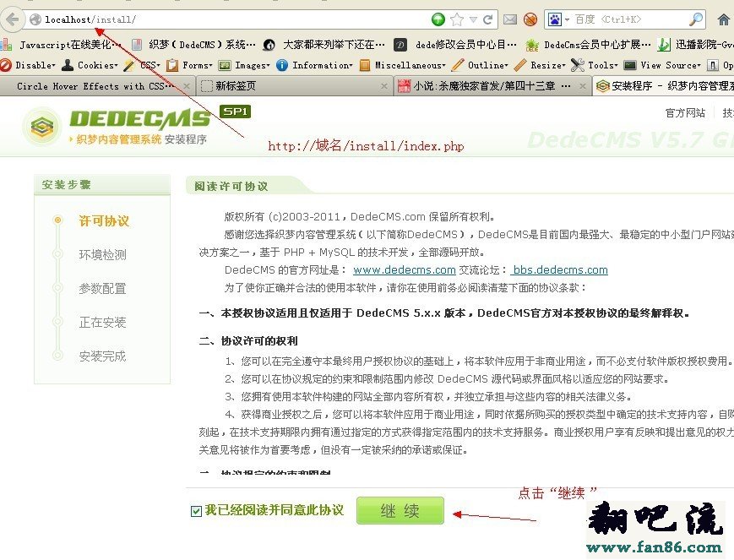Close the Circle Hover Effects tab
This screenshot has width=734, height=560.
coord(187,86)
